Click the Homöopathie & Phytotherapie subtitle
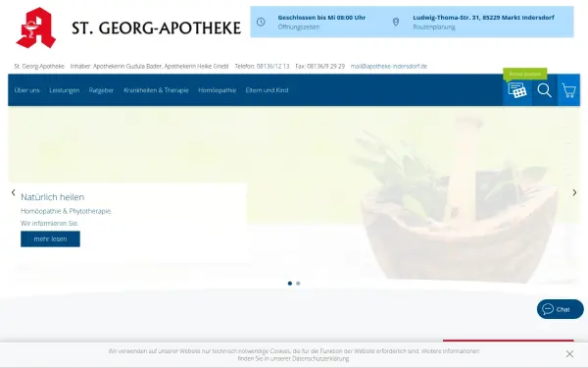Viewport: 588px width, 368px height. [66, 211]
